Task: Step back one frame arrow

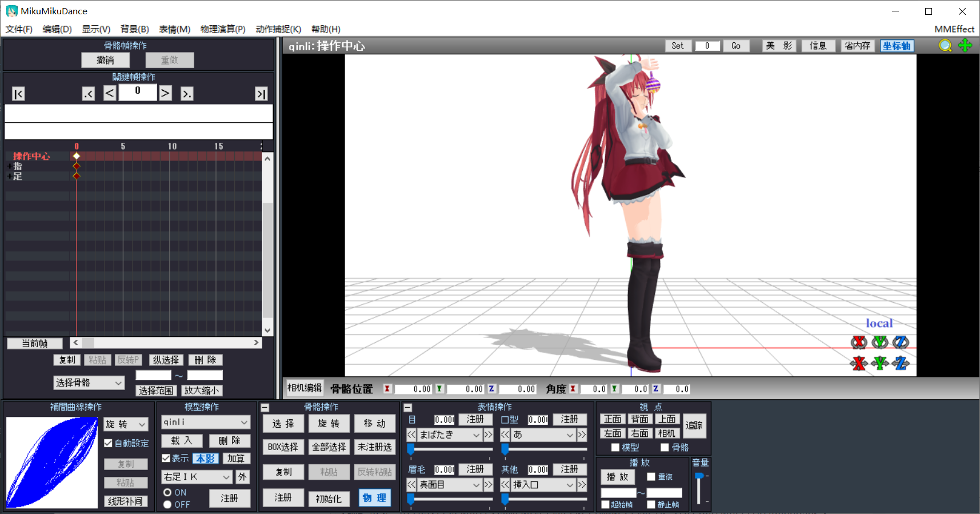Action: (110, 93)
